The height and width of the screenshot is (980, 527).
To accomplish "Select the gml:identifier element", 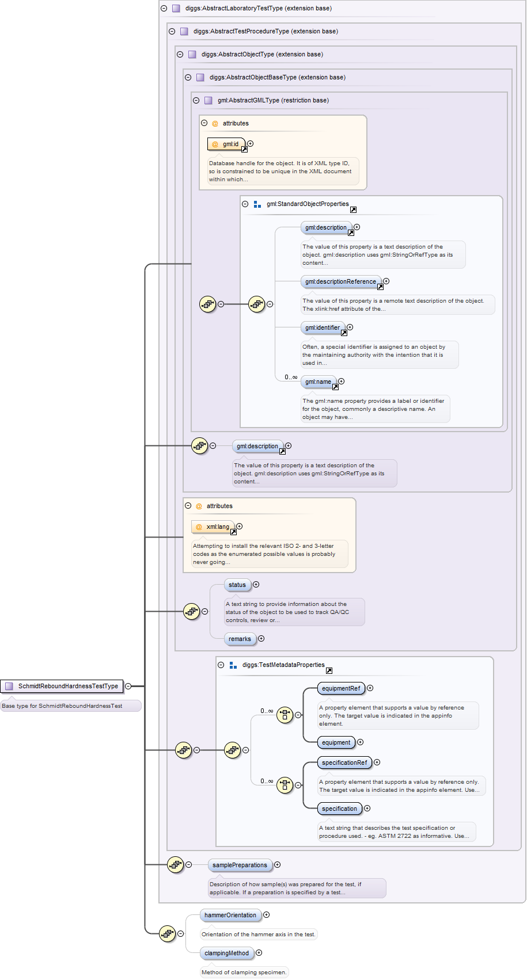I will (x=323, y=328).
